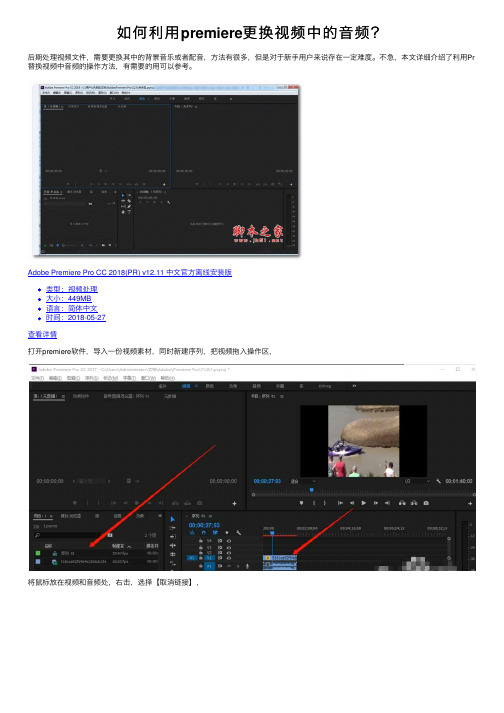Select the Ripple Edit tool
The image size is (504, 713).
pyautogui.click(x=173, y=537)
